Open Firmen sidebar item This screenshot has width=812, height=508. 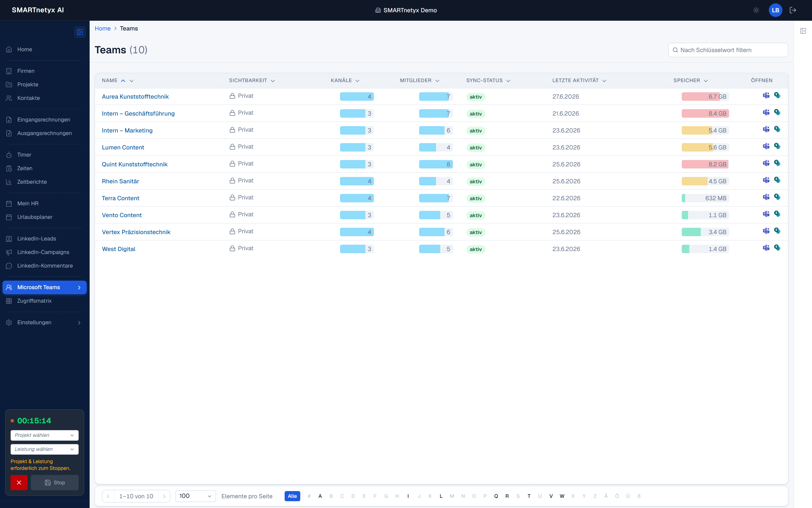tap(45, 71)
